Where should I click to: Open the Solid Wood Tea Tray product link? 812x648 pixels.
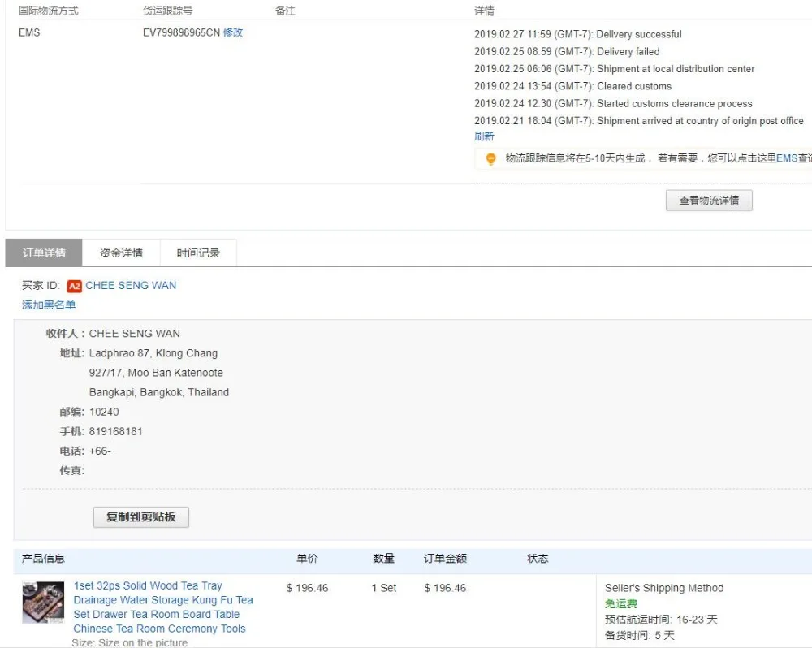(162, 607)
